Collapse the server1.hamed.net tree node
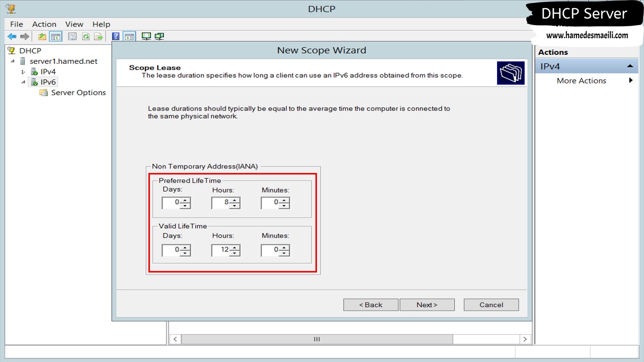Viewport: 644px width, 362px height. click(x=13, y=61)
